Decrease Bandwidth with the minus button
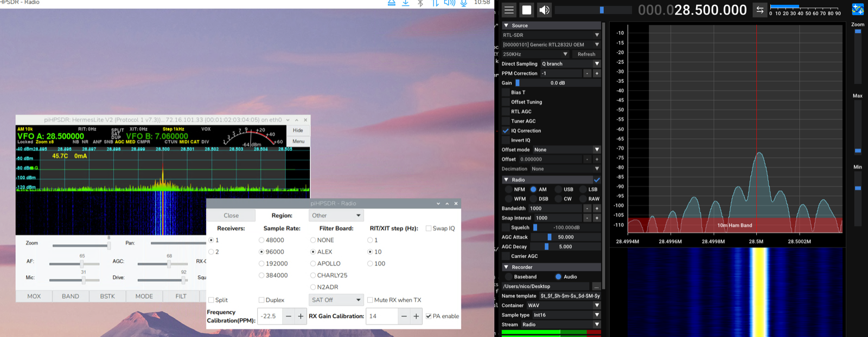Image resolution: width=868 pixels, height=337 pixels. (587, 209)
